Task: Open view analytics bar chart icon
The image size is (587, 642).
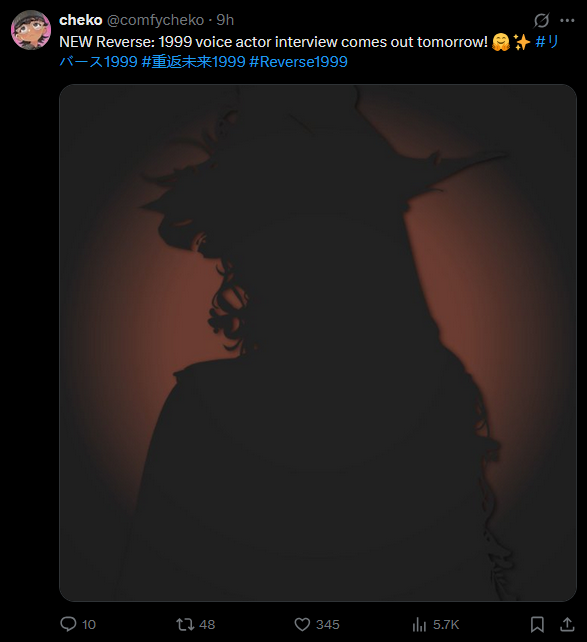Action: click(419, 624)
